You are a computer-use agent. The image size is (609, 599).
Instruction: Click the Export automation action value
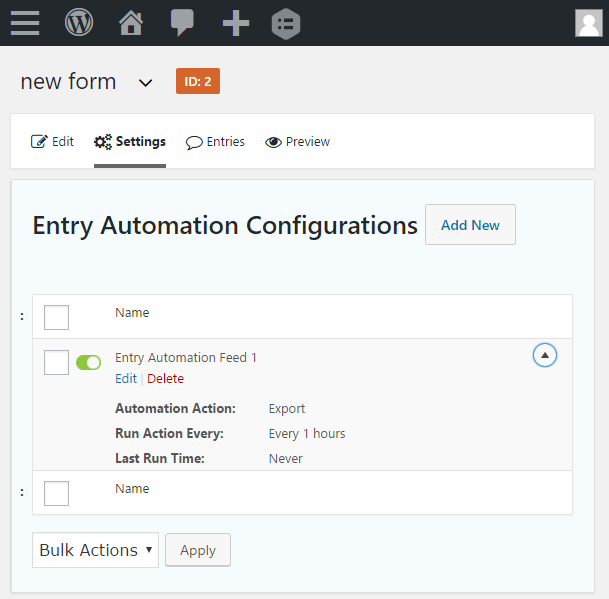[x=287, y=409]
